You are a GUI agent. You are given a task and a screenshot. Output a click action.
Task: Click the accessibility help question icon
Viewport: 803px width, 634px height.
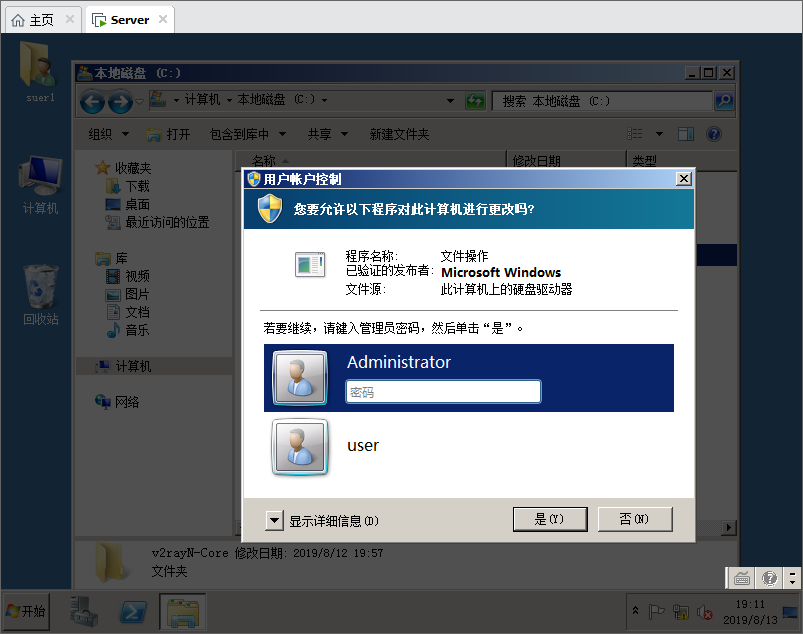coord(769,578)
